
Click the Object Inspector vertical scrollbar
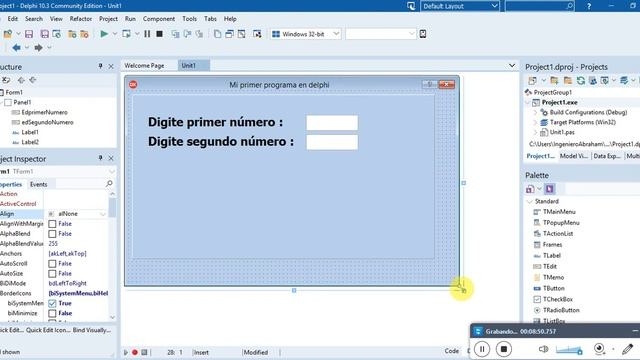click(x=112, y=256)
